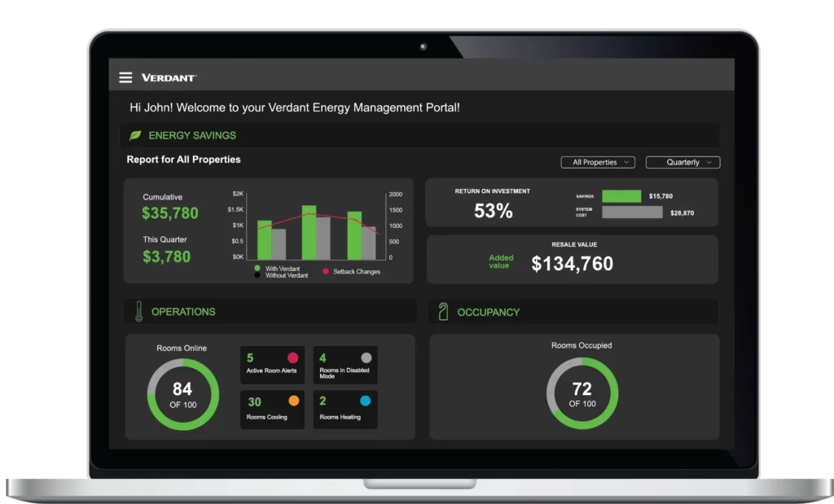The width and height of the screenshot is (834, 504).
Task: Click the orange Rooms Cooling indicator
Action: (x=293, y=401)
